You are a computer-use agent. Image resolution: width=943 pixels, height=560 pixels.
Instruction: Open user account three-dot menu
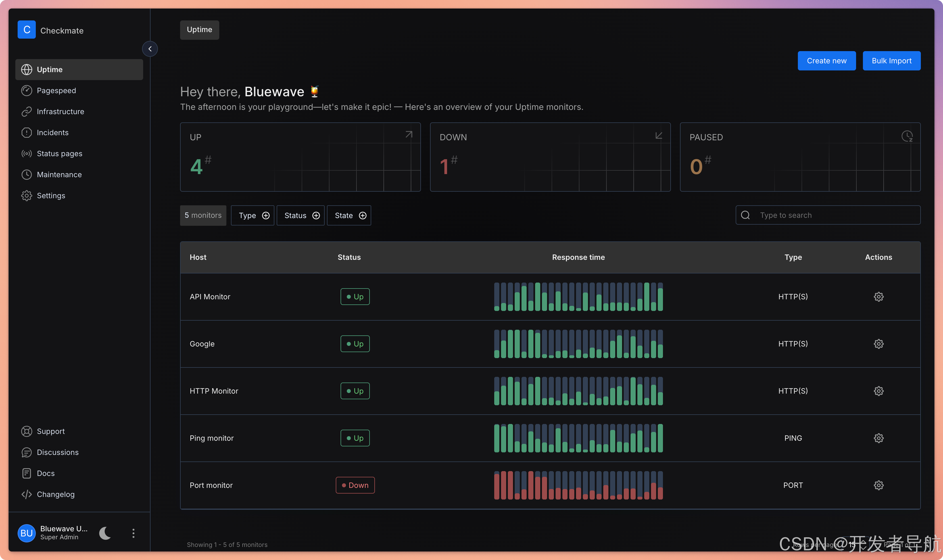[x=133, y=533]
